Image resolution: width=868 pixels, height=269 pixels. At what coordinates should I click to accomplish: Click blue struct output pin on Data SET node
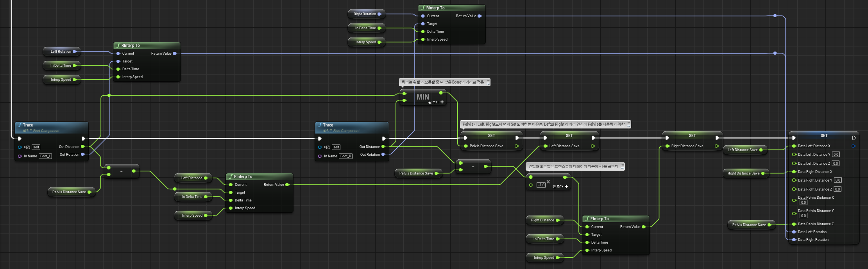(853, 146)
